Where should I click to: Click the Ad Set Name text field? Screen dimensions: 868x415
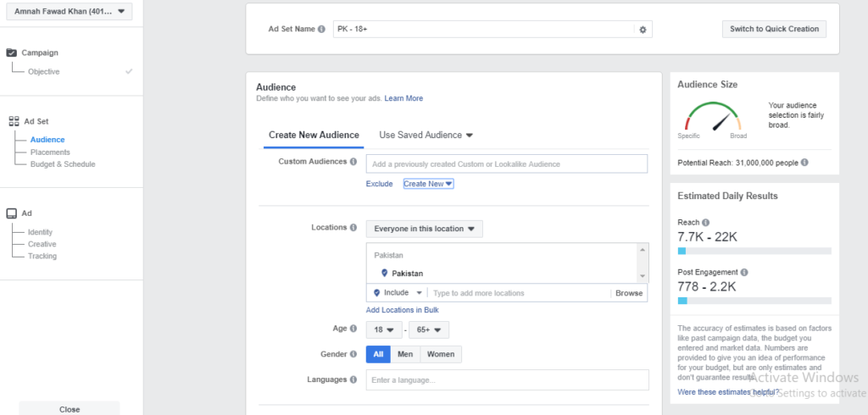coord(484,30)
